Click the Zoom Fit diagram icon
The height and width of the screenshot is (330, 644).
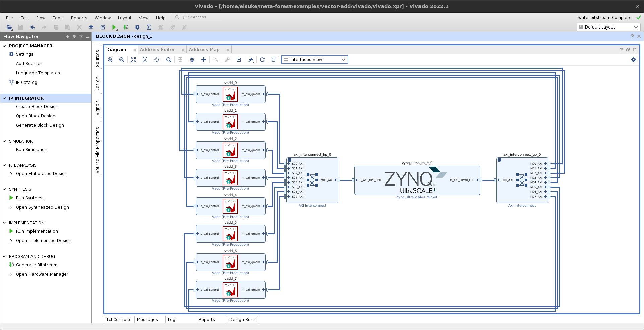click(x=133, y=60)
